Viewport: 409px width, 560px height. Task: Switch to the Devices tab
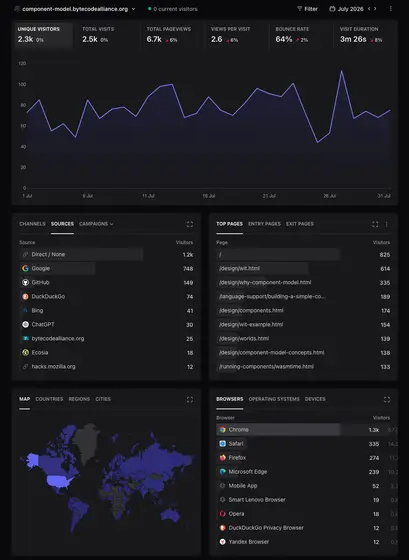(315, 399)
